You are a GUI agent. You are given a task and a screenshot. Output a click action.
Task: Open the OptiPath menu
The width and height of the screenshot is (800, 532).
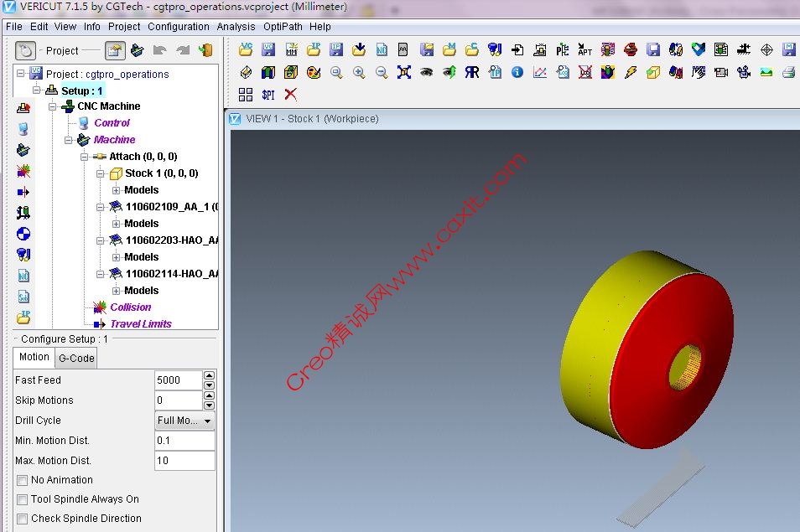283,26
